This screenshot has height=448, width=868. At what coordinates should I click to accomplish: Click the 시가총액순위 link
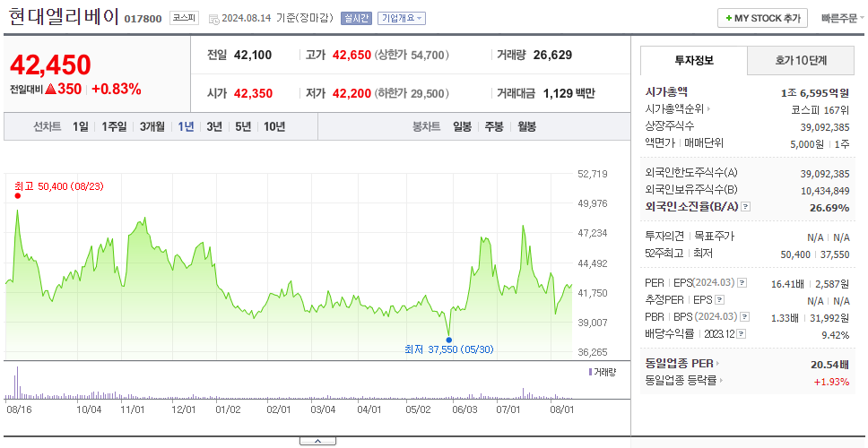[x=675, y=109]
